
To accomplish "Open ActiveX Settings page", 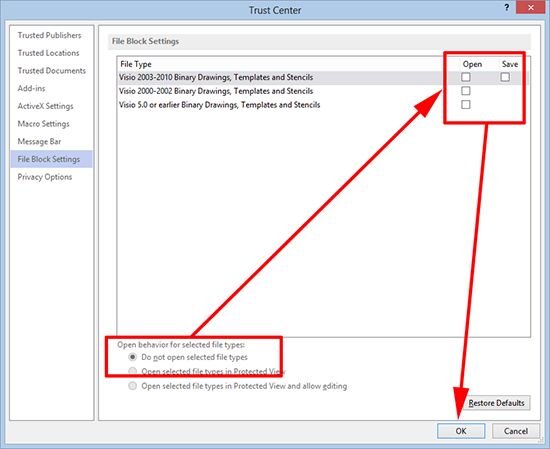I will tap(46, 106).
